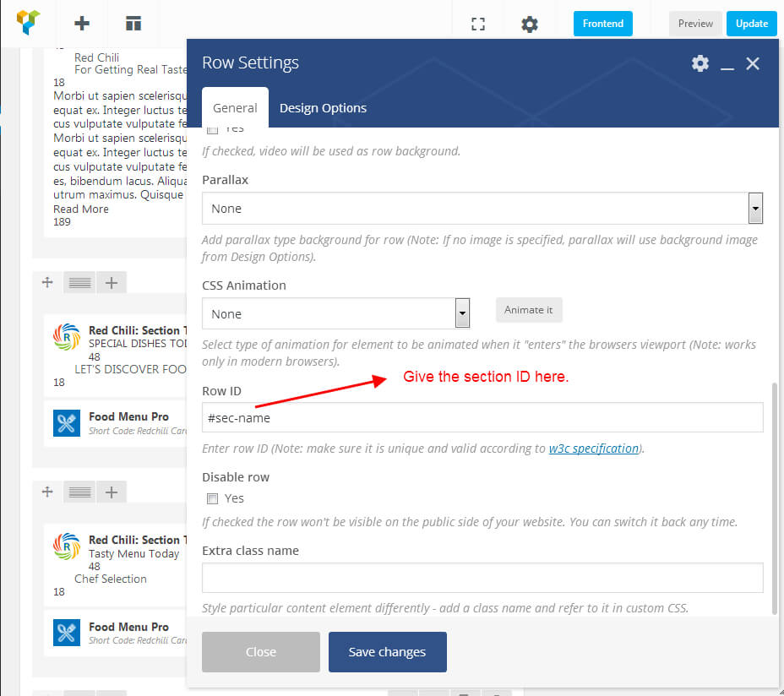784x696 pixels.
Task: Add column to Special Dishes row
Action: [112, 282]
